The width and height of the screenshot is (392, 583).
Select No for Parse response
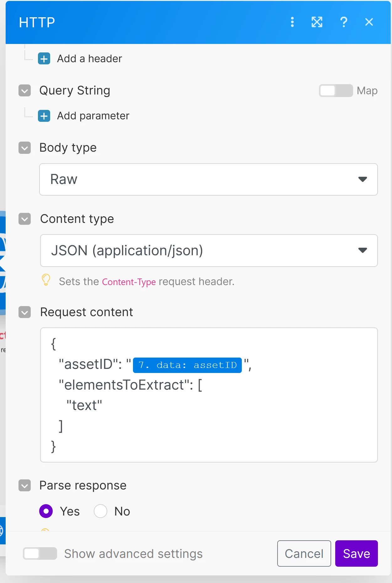click(101, 511)
